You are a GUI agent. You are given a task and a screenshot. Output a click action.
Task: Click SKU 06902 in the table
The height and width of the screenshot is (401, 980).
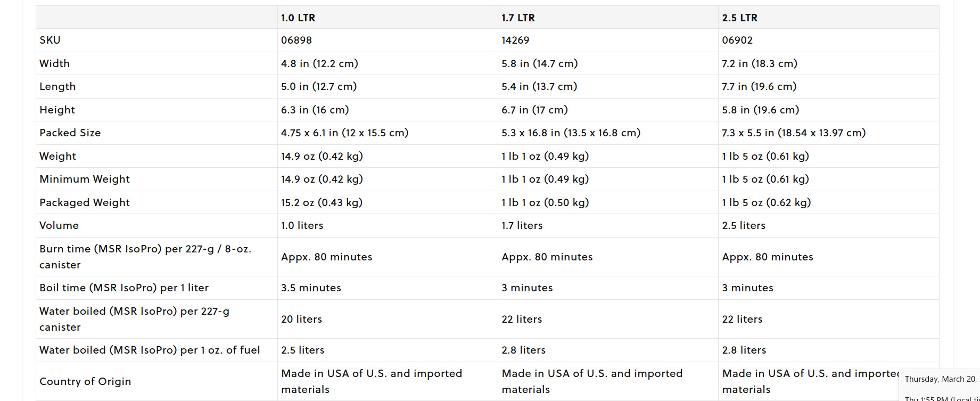click(737, 40)
